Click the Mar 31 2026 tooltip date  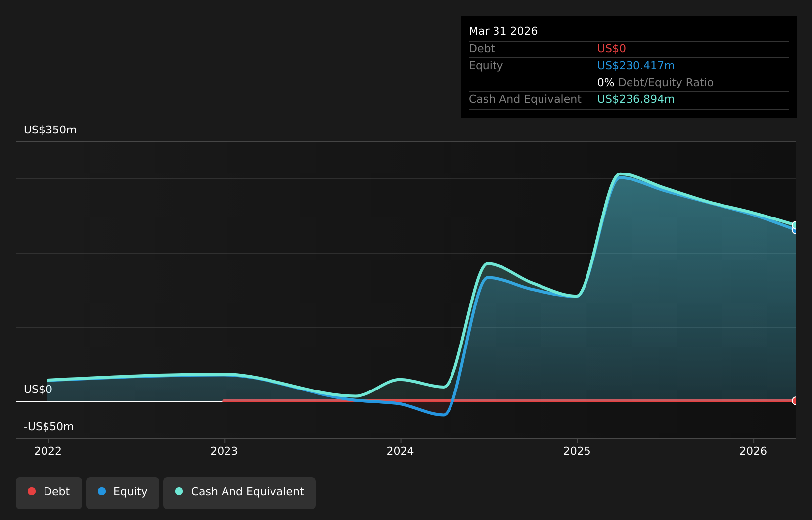click(x=503, y=31)
